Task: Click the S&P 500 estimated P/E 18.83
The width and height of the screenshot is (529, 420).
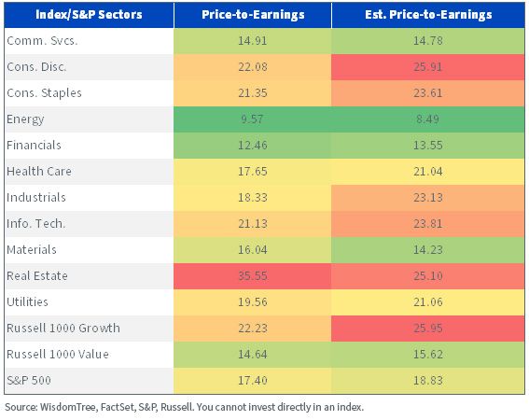Action: (428, 381)
